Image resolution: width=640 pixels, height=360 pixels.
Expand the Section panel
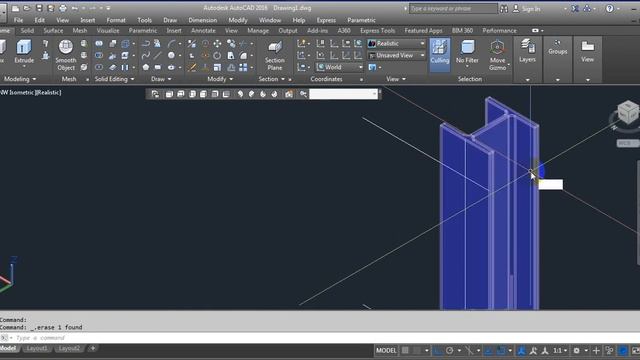(x=271, y=79)
